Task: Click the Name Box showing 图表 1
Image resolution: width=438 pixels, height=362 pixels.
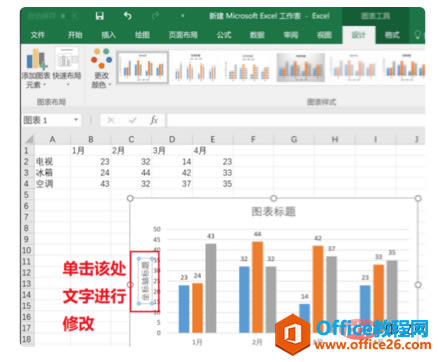Action: pyautogui.click(x=47, y=120)
